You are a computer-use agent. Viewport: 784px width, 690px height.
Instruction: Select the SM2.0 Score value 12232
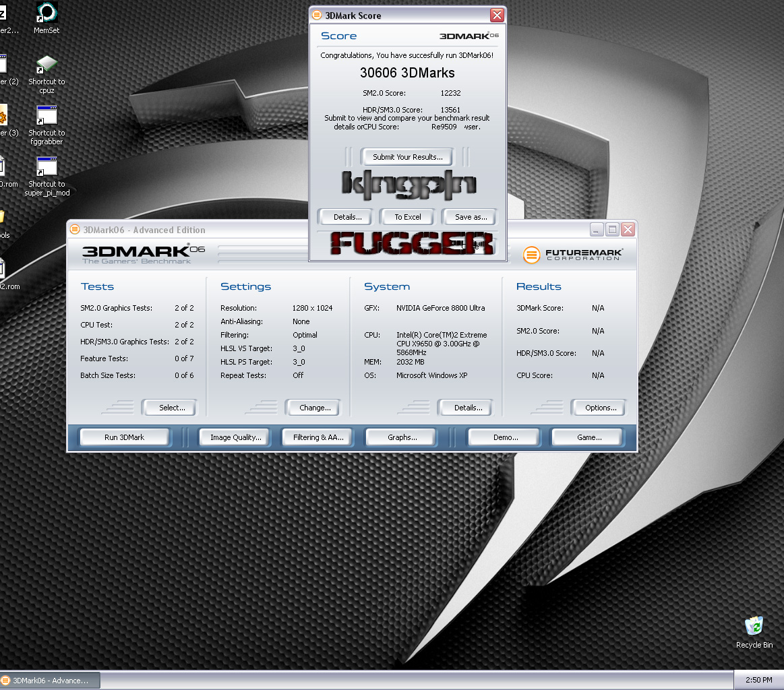point(450,93)
